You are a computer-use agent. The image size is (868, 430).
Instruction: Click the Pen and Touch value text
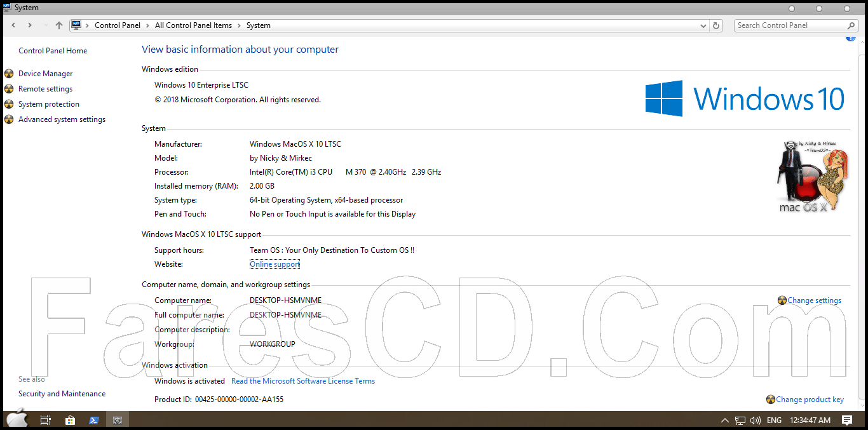pyautogui.click(x=332, y=214)
